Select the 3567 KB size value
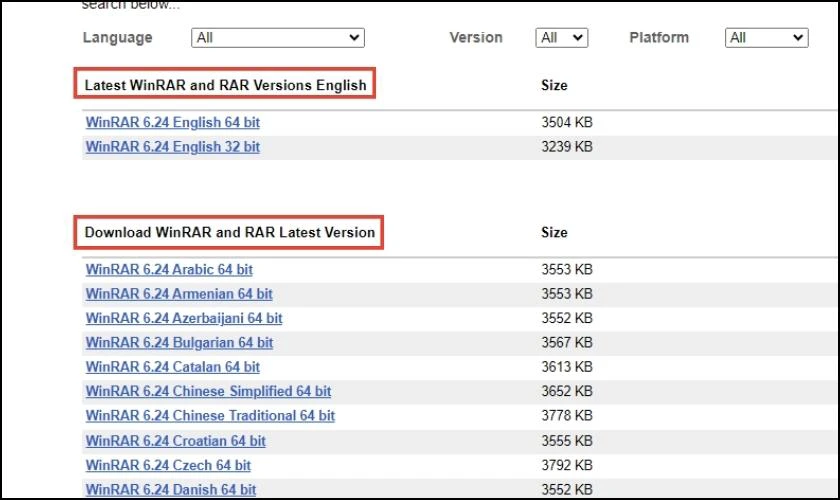Screen dimensions: 840x500 pyautogui.click(x=567, y=342)
